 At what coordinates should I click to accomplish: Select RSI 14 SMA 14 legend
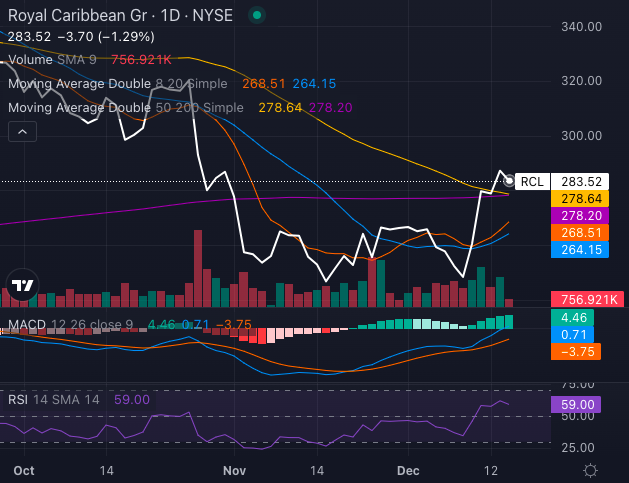tap(53, 400)
